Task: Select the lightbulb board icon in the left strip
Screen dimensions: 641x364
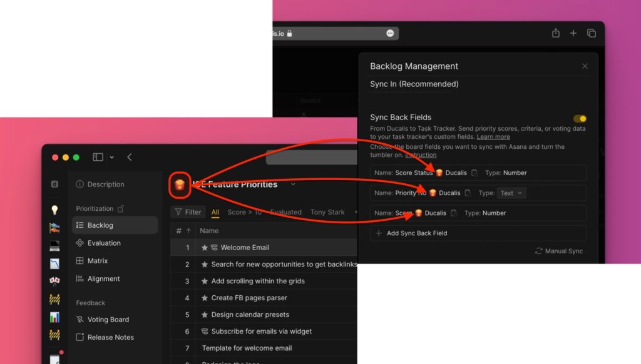Action: tap(54, 210)
